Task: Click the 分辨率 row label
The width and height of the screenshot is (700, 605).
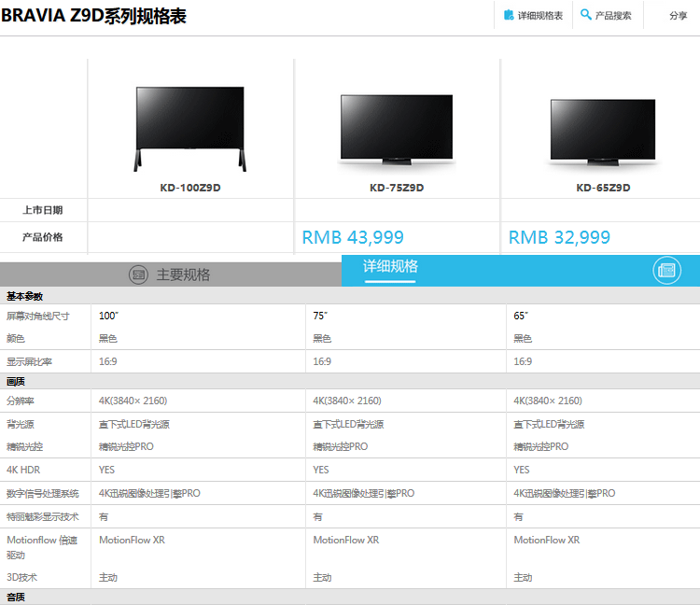Action: click(x=21, y=401)
